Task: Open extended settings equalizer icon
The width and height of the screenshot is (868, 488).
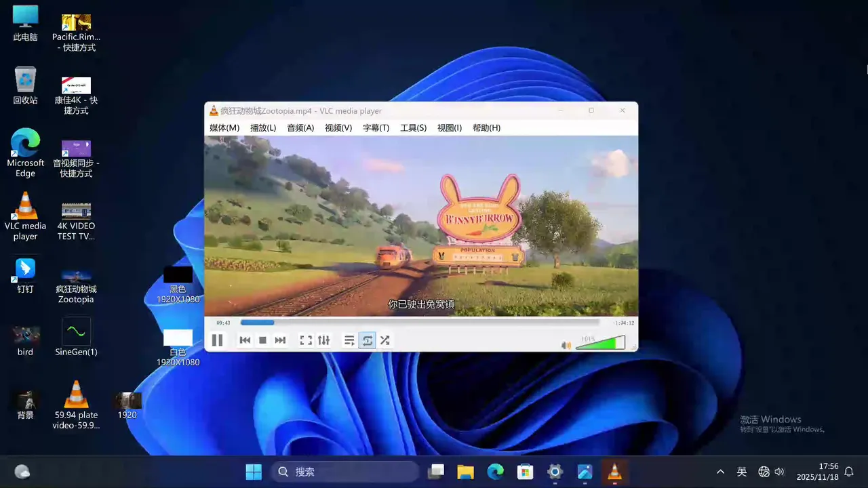Action: (x=323, y=340)
